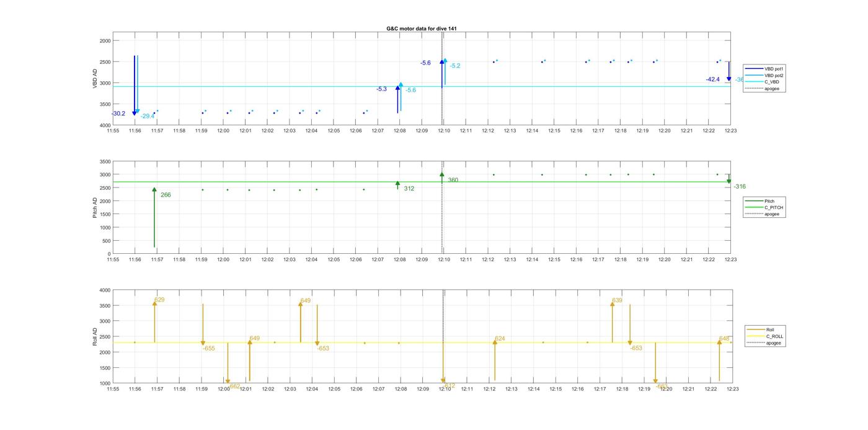Click the 'Pitch AD' y-axis label
The image size is (868, 430).
click(95, 207)
